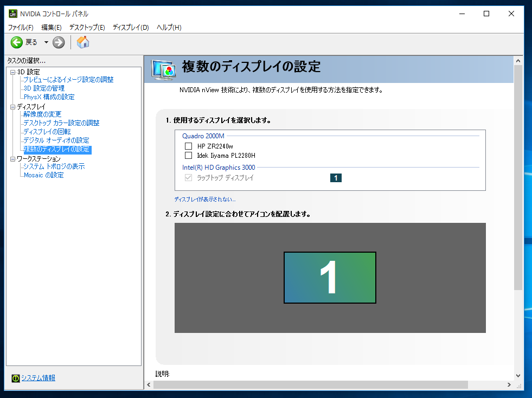Click the grey Forward arrow button

click(x=59, y=42)
